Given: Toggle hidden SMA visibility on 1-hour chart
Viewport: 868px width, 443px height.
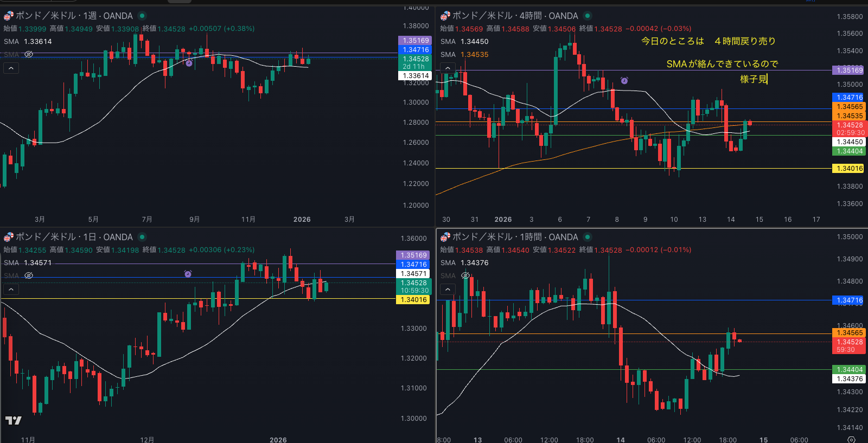Looking at the screenshot, I should click(465, 275).
